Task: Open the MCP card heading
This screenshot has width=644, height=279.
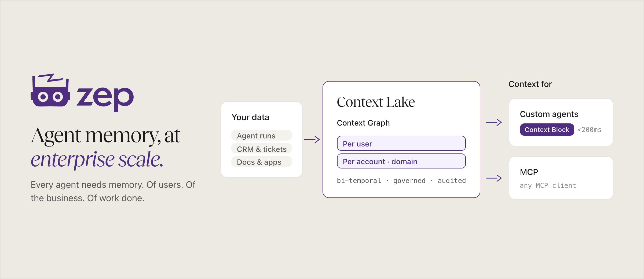Action: click(x=529, y=172)
